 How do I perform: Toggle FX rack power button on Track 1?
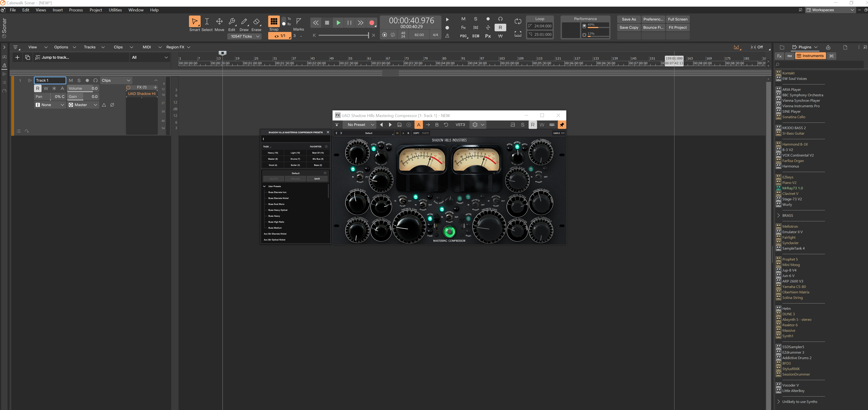point(128,87)
